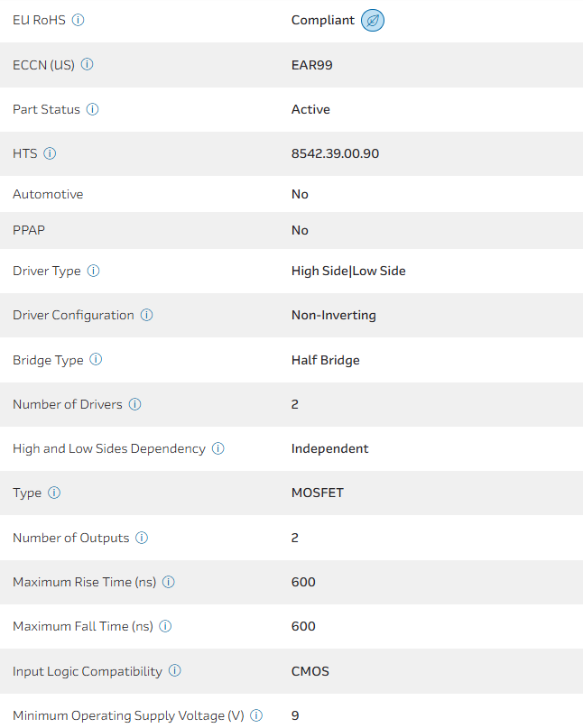Click the green leaf RoHS compliant badge

(x=373, y=20)
